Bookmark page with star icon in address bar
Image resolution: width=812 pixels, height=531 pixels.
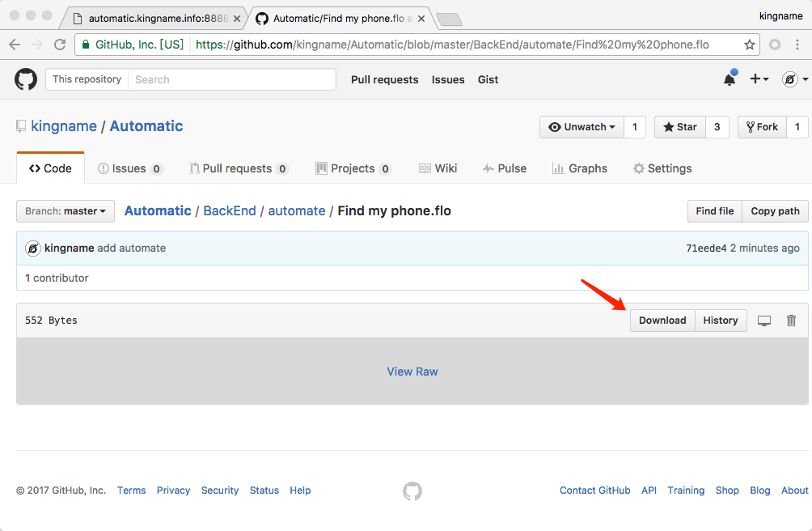[x=750, y=45]
